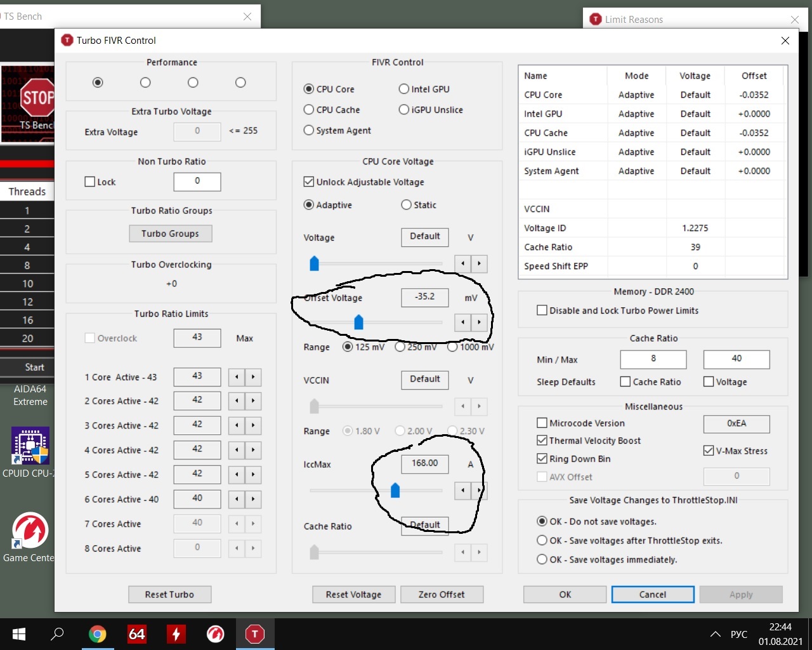Select 16 threads in TS Bench
Image resolution: width=812 pixels, height=650 pixels.
click(x=27, y=320)
